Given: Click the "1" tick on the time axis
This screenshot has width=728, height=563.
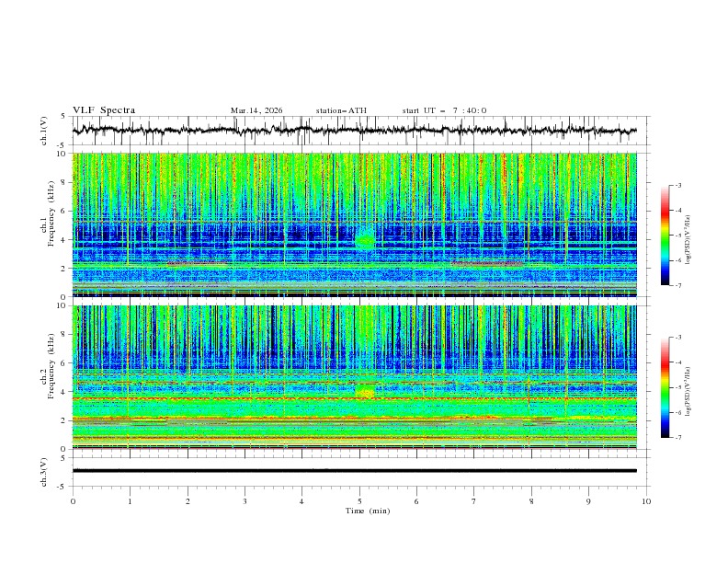Looking at the screenshot, I should pyautogui.click(x=130, y=501).
